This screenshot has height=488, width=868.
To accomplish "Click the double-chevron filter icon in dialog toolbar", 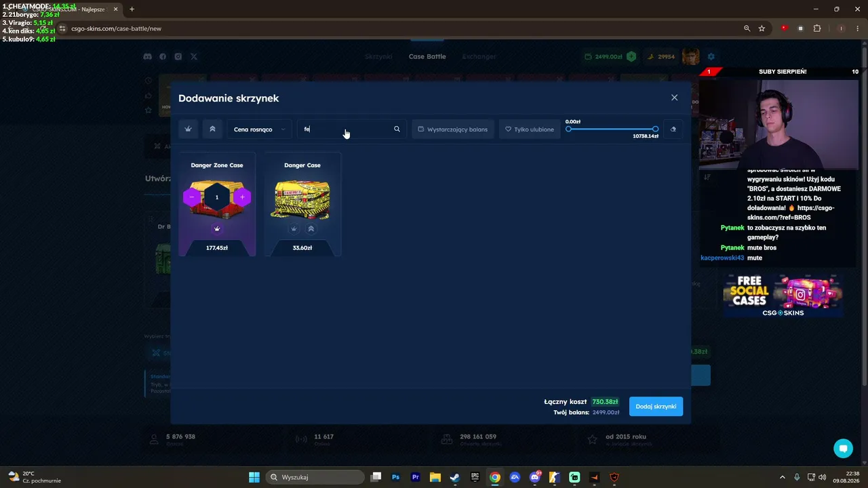I will click(212, 129).
